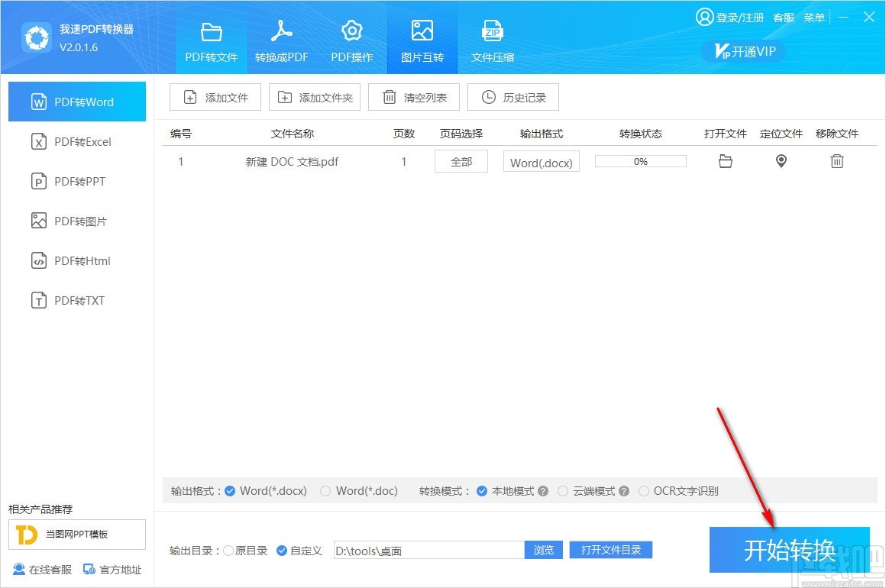Switch to PDF转PPT conversion mode
The image size is (886, 588).
tap(76, 181)
